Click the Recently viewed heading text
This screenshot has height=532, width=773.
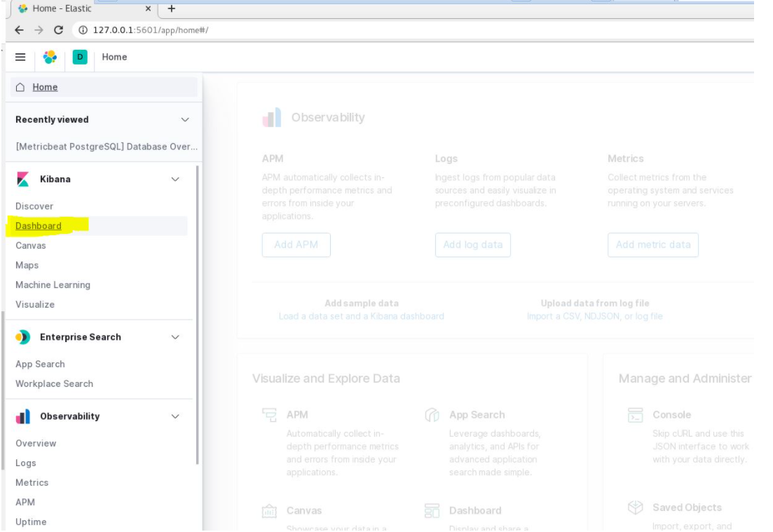click(53, 120)
